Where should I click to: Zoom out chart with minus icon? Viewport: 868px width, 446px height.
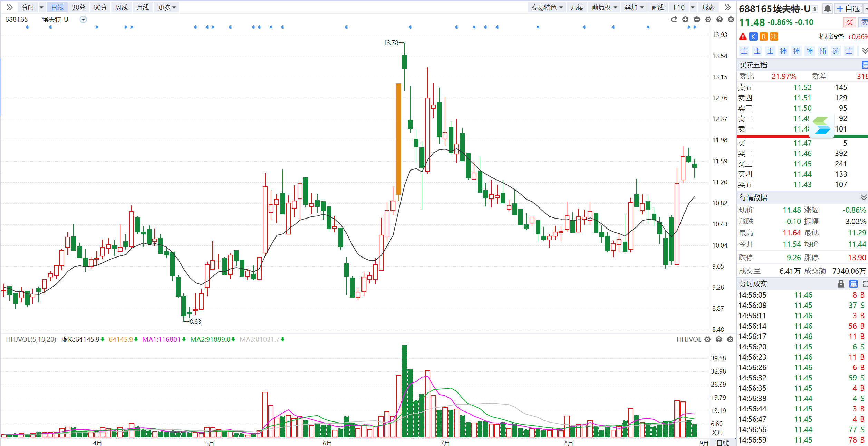(697, 19)
